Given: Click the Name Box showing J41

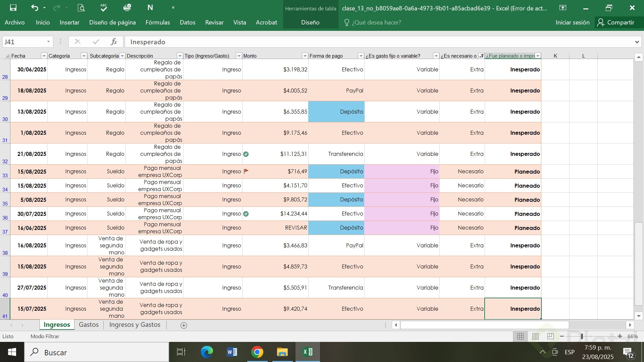Looking at the screenshot, I should click(x=23, y=42).
